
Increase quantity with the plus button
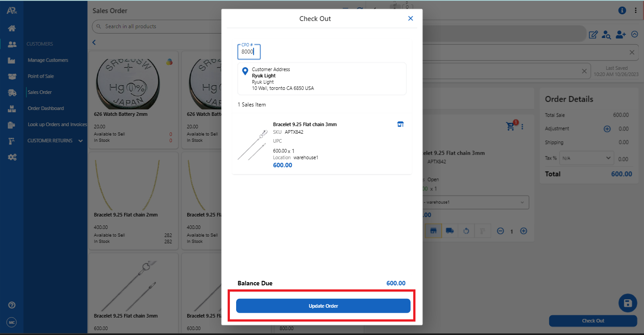click(524, 231)
